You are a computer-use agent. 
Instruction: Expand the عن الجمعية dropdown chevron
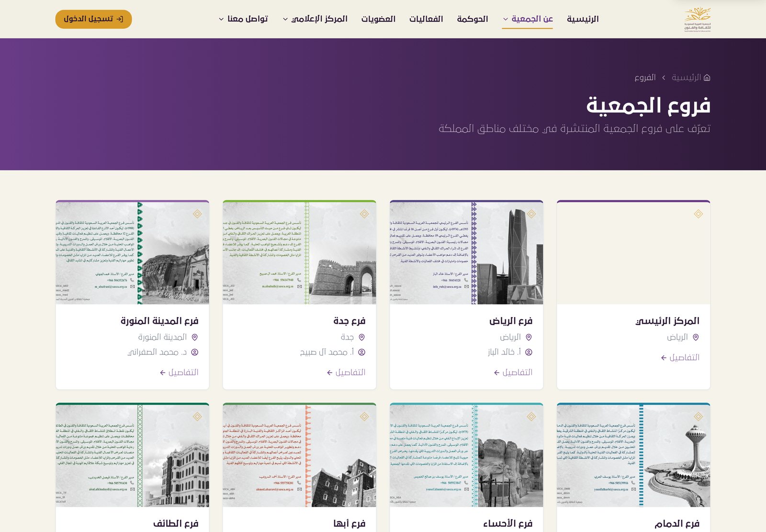(506, 19)
